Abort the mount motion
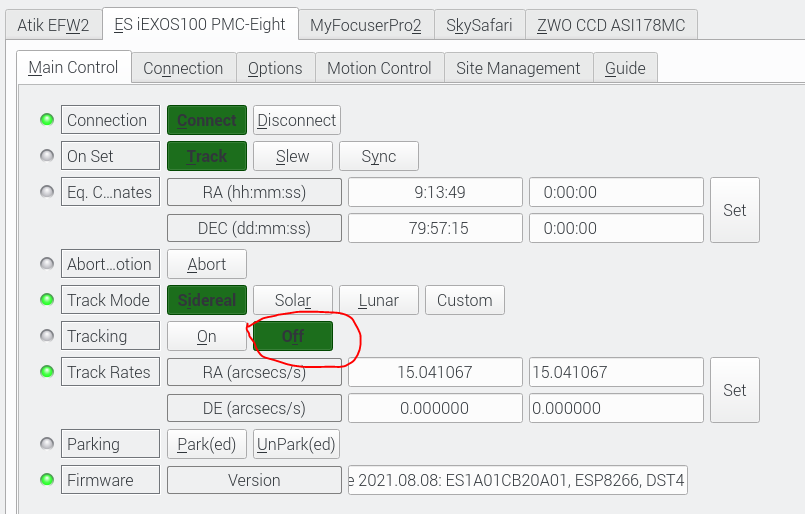 (x=207, y=264)
